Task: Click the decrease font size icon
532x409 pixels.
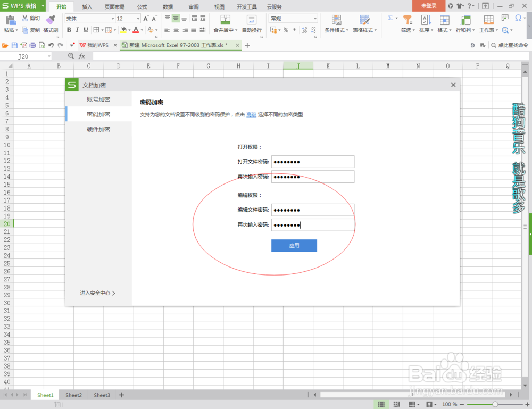Action: [154, 19]
